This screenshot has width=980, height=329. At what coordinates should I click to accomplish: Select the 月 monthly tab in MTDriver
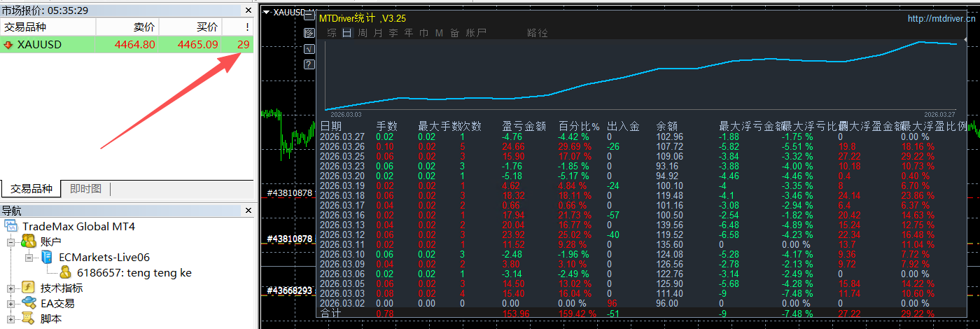tap(378, 33)
